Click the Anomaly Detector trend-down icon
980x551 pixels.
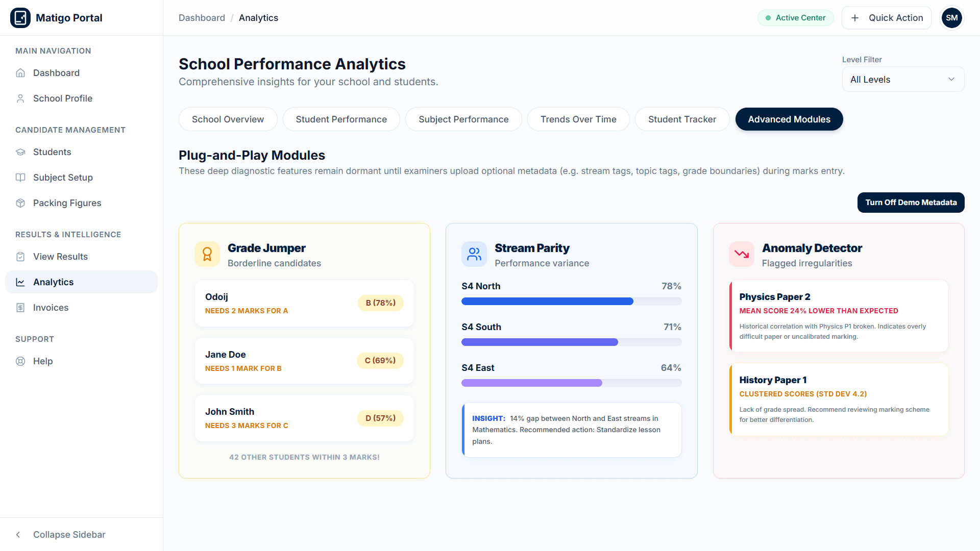(x=742, y=254)
